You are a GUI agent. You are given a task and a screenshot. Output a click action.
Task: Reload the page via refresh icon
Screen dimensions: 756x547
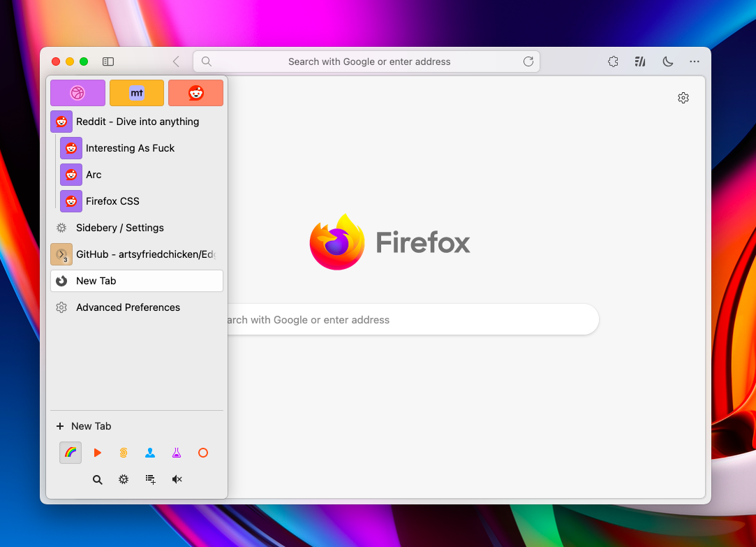528,61
